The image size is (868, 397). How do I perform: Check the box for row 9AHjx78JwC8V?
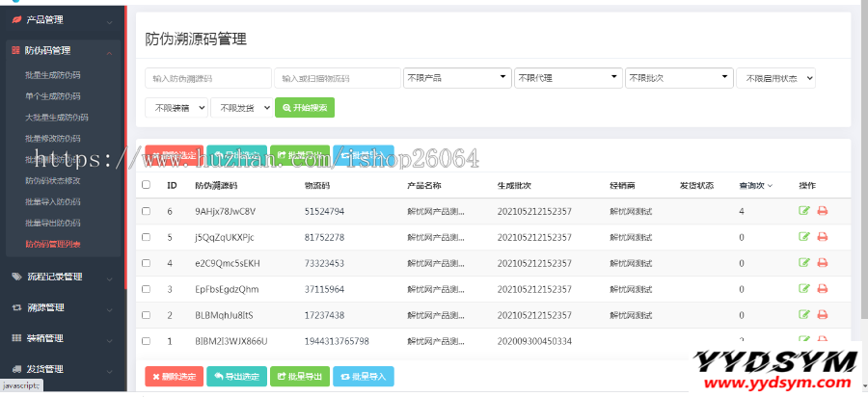tap(146, 211)
